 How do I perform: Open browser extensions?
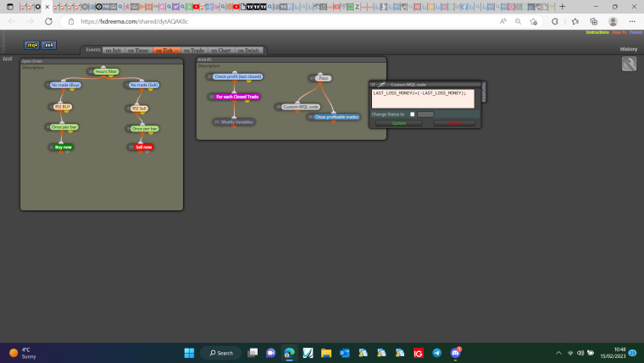tap(555, 21)
